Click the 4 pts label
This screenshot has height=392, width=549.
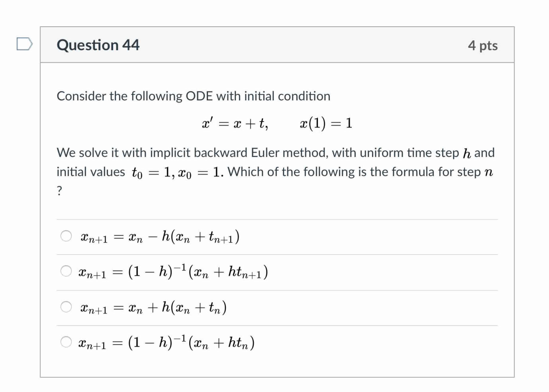(x=483, y=46)
